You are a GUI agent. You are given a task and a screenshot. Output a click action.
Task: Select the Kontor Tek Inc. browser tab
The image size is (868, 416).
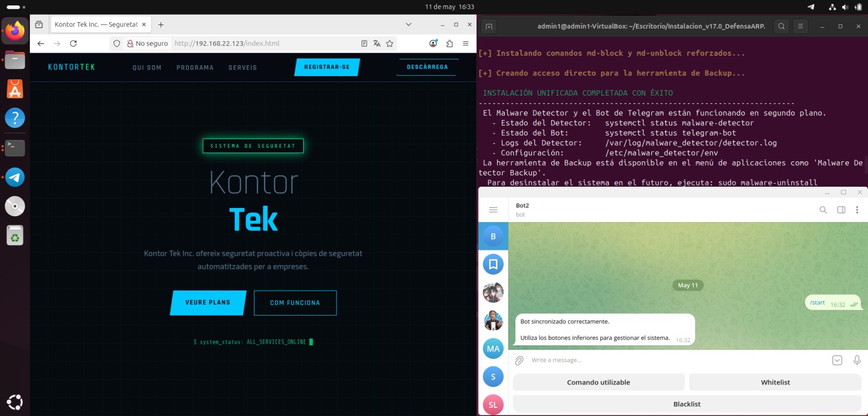tap(100, 24)
